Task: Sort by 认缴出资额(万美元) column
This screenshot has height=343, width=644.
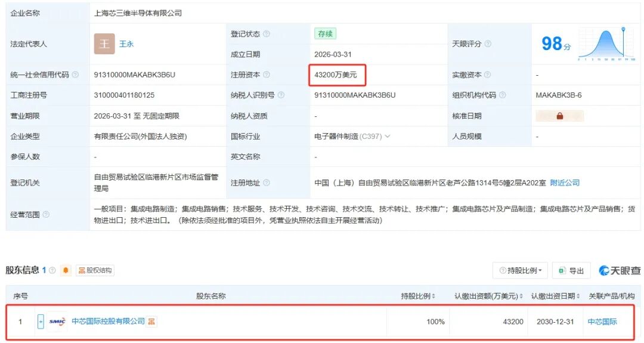Action: 488,296
